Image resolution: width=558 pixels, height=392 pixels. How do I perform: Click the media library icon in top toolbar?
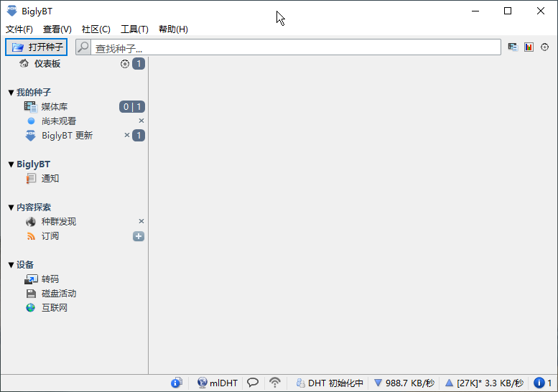pos(513,47)
